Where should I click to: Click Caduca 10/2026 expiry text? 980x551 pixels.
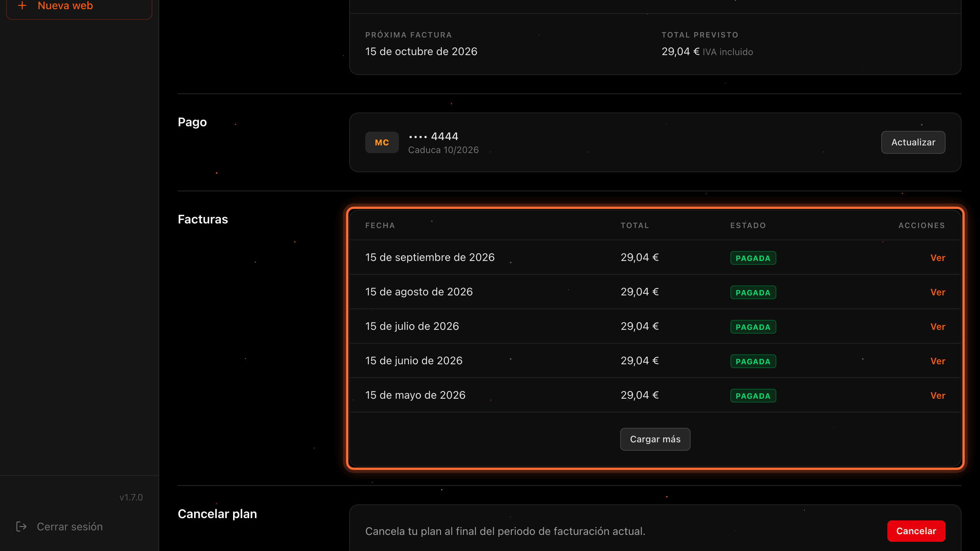coord(443,150)
